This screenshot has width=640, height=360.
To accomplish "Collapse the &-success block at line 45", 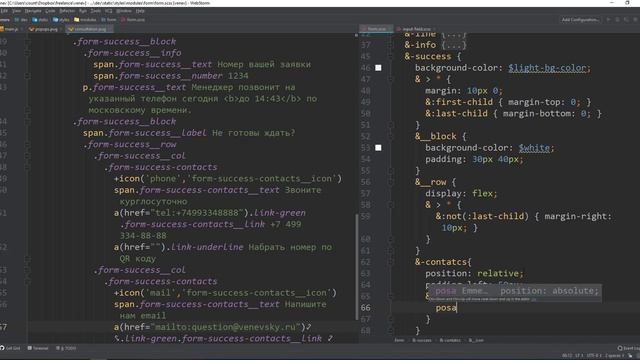I will click(391, 56).
